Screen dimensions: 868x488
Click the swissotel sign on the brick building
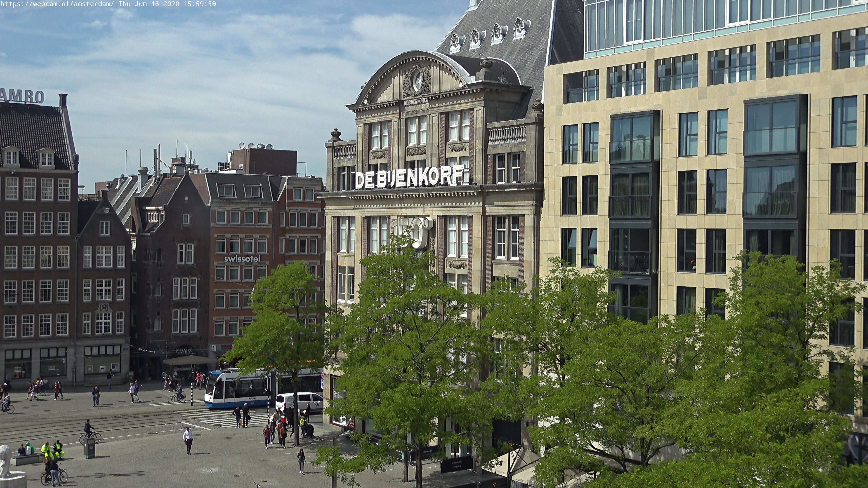(242, 259)
